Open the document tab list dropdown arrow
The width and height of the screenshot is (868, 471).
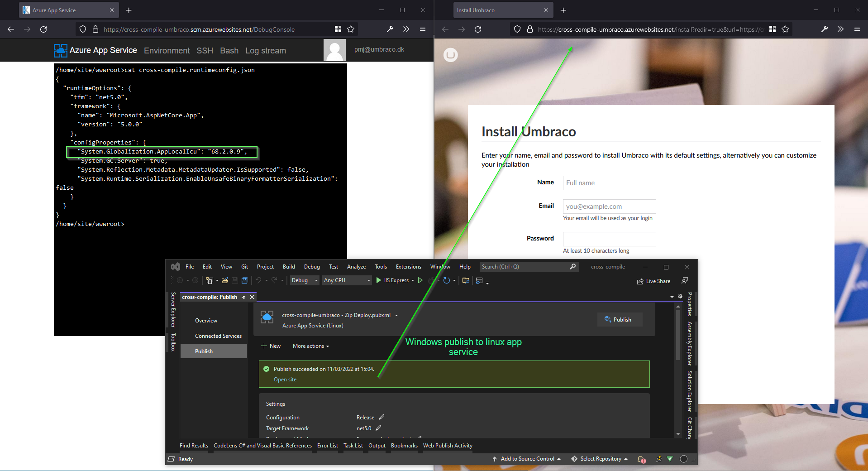pyautogui.click(x=672, y=297)
